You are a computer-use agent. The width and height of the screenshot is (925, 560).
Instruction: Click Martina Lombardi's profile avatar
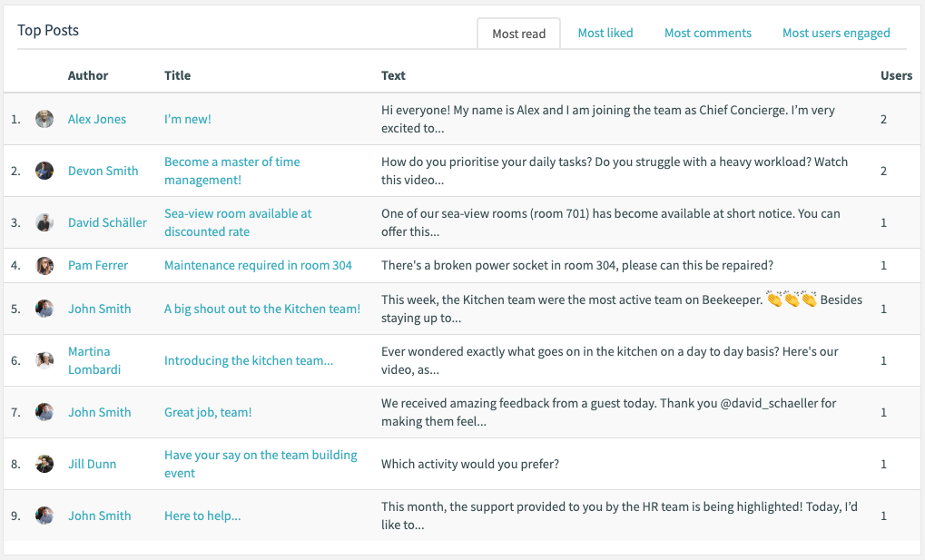(x=44, y=360)
